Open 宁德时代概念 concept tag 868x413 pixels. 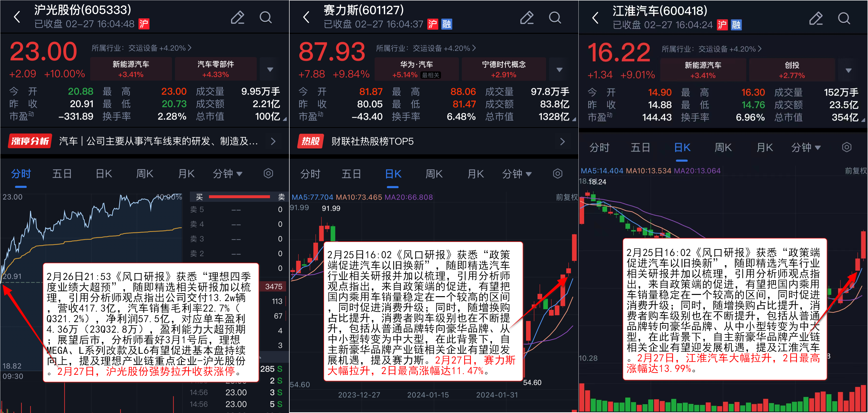pos(504,69)
